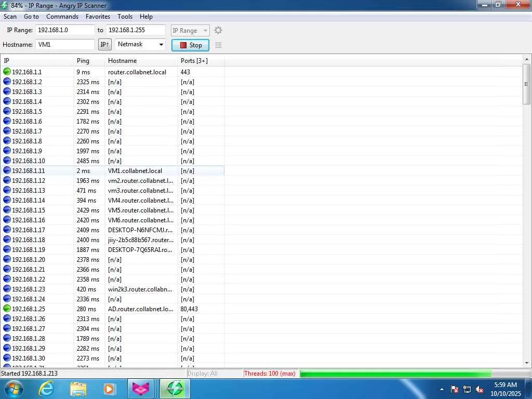The width and height of the screenshot is (532, 399).
Task: Stop the running scan
Action: click(x=190, y=45)
